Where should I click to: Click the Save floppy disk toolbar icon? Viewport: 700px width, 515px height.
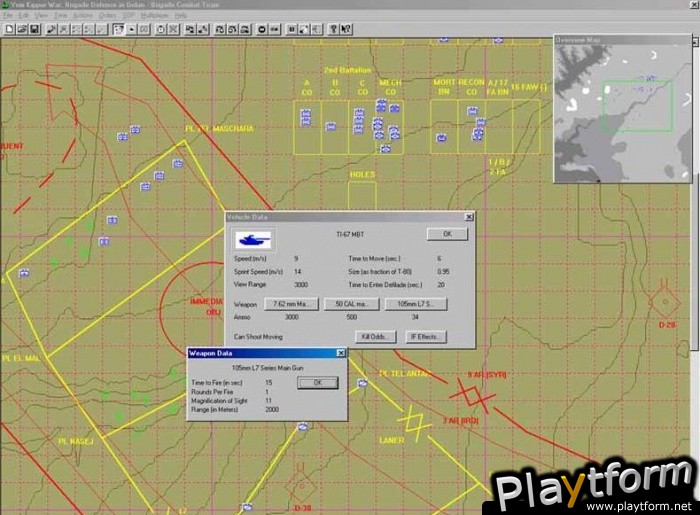coord(34,29)
